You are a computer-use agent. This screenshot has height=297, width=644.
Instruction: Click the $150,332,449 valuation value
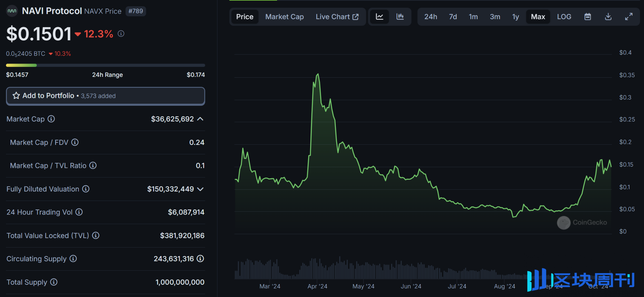[170, 189]
